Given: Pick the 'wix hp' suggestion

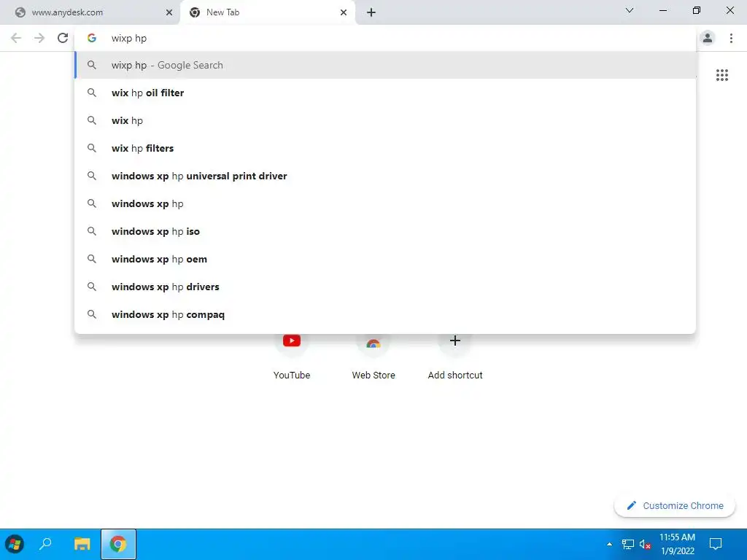Looking at the screenshot, I should coord(385,120).
